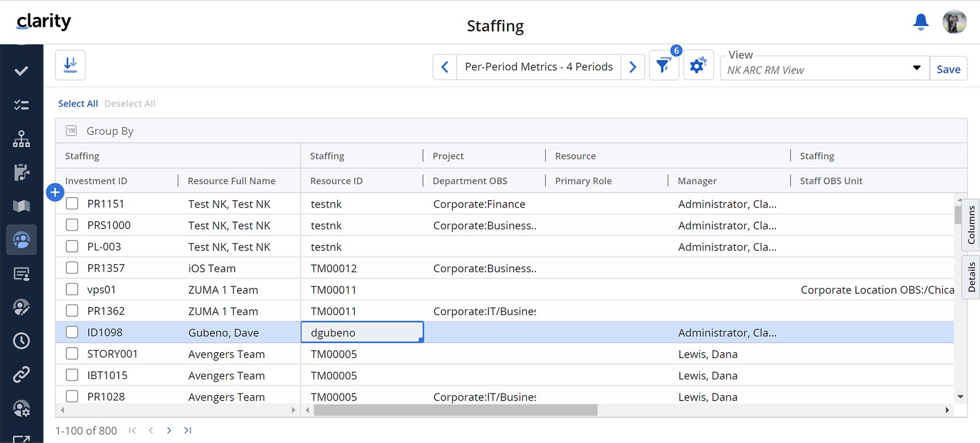This screenshot has width=980, height=443.
Task: Select the Staffing people icon in the sidebar
Action: coord(21,240)
